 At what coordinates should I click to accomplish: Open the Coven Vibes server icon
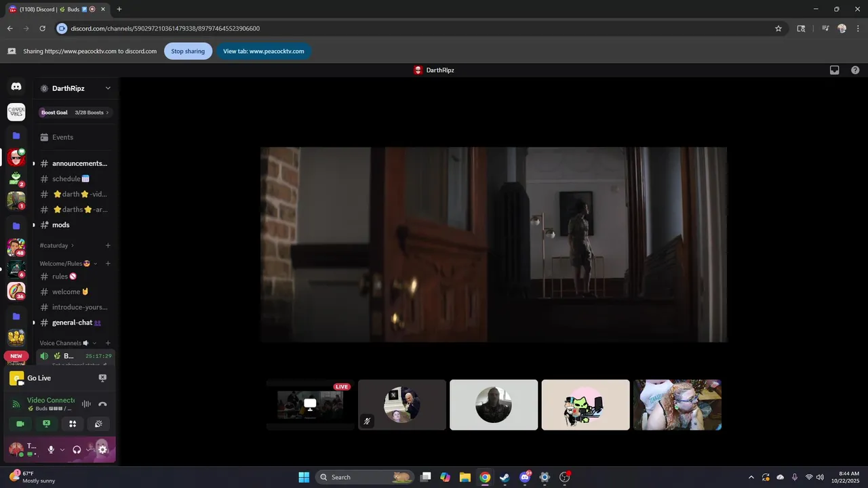tap(16, 112)
